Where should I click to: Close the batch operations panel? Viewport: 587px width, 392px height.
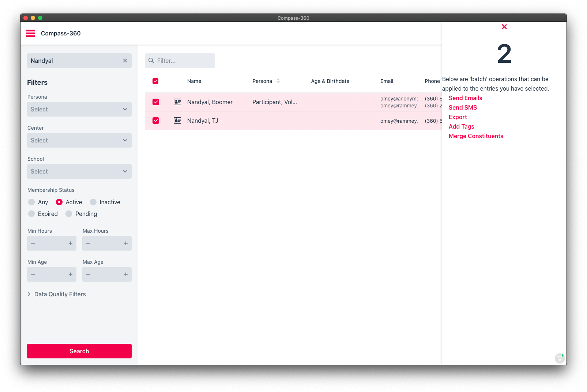tap(504, 27)
